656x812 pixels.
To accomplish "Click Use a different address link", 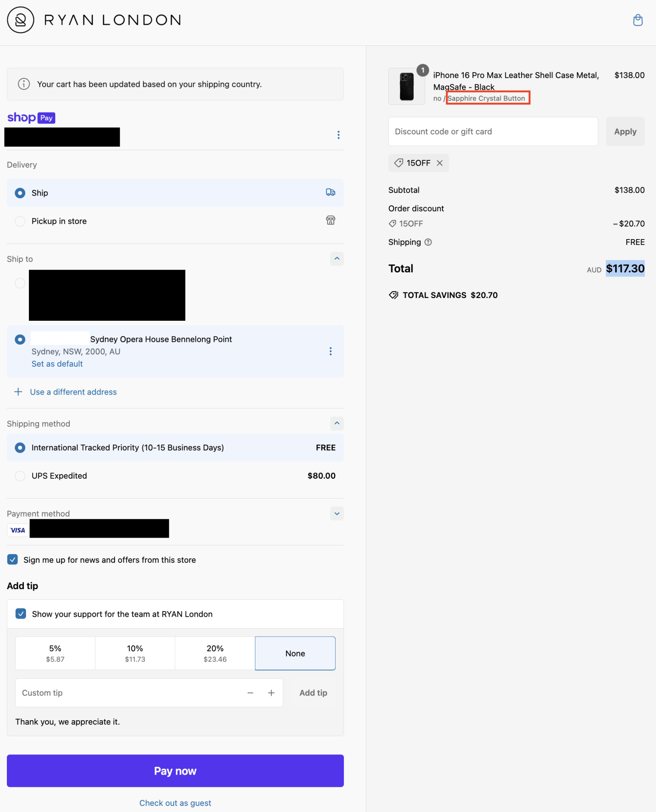I will (73, 392).
